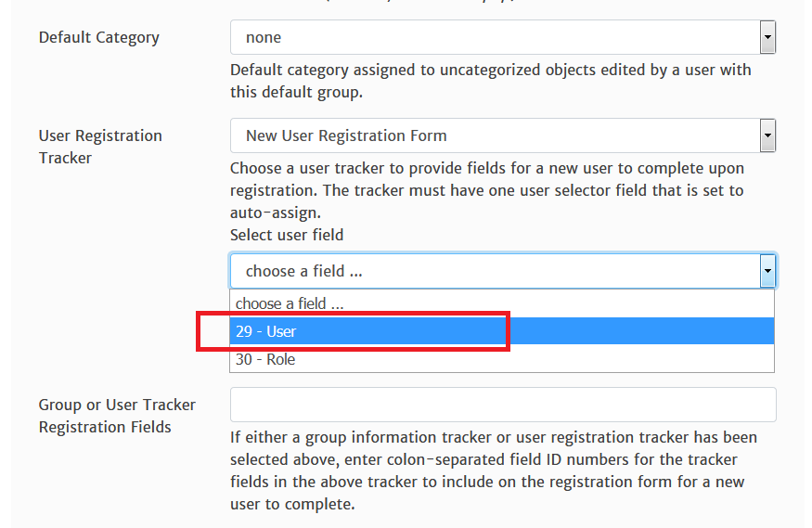
Task: Click the 'auto-assign.' line of help text
Action: [x=276, y=212]
